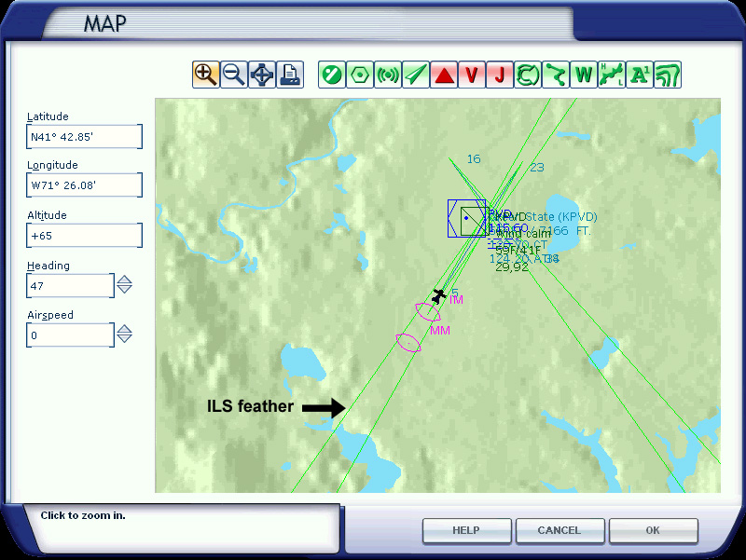Viewport: 746px width, 560px height.
Task: Toggle VOR stations hexagon icon
Action: click(359, 75)
